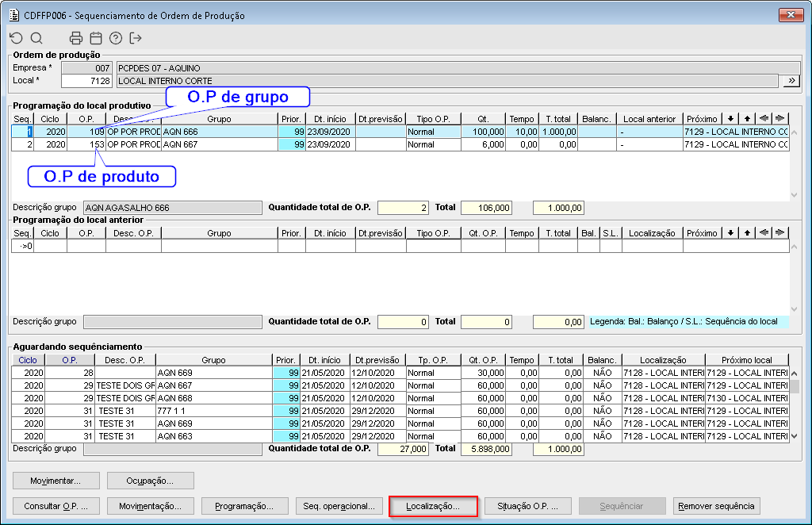The width and height of the screenshot is (812, 525).
Task: Click the Movimentar... button
Action: (x=55, y=481)
